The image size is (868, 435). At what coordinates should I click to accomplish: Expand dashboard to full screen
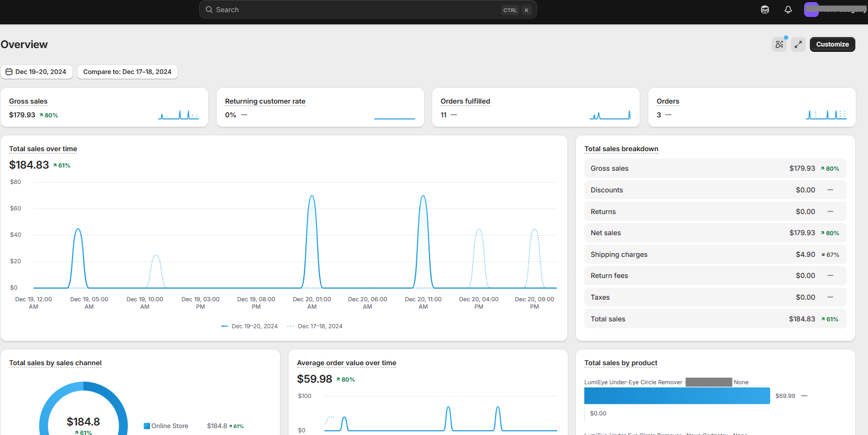[x=798, y=44]
